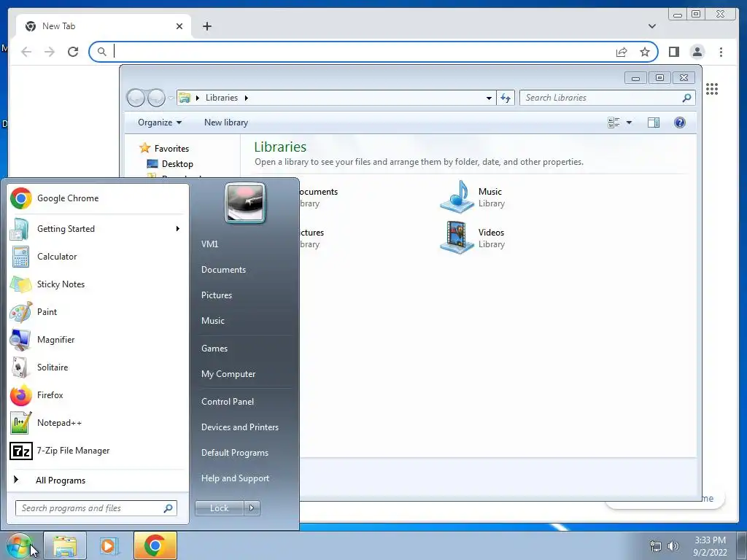
Task: Launch 7-Zip File Manager
Action: 97,451
